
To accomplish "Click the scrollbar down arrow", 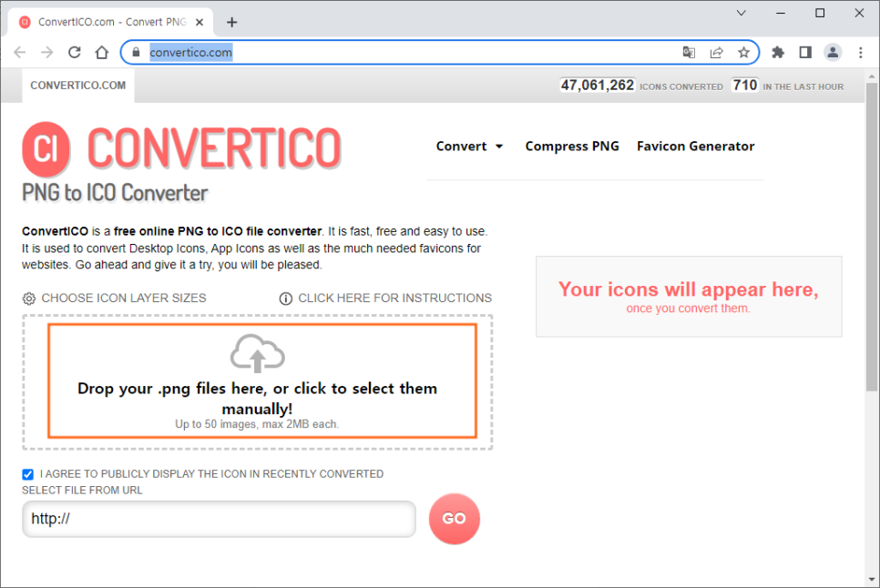I will pos(872,580).
